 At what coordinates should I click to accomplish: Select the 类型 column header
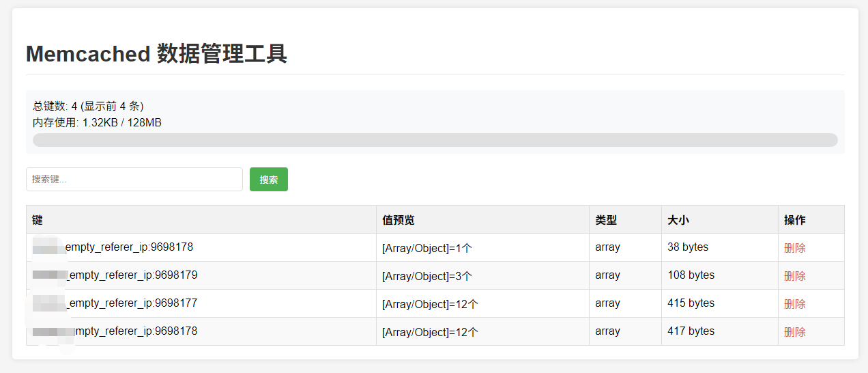pos(606,220)
